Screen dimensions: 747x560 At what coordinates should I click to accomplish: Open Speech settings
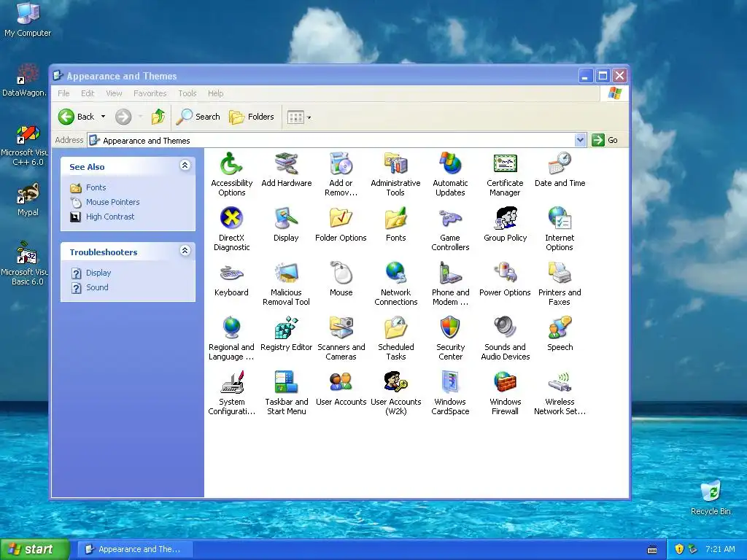point(560,334)
